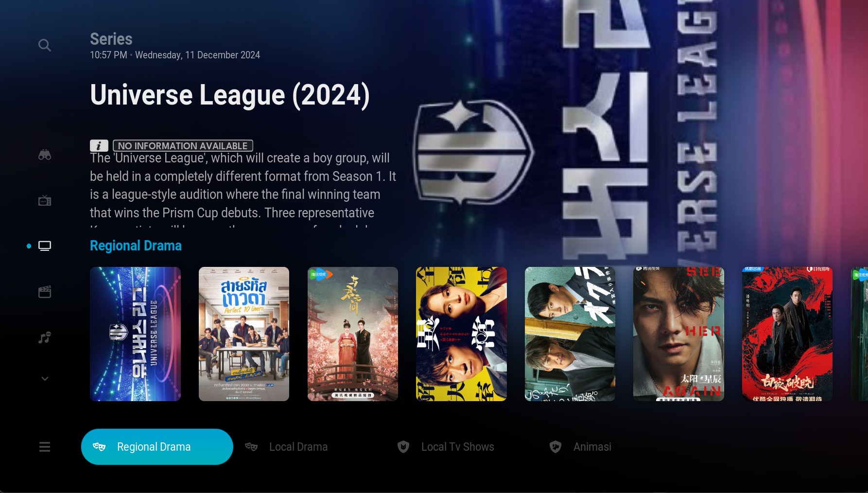Click the info 'i' badge icon
The width and height of the screenshot is (868, 493).
(99, 145)
